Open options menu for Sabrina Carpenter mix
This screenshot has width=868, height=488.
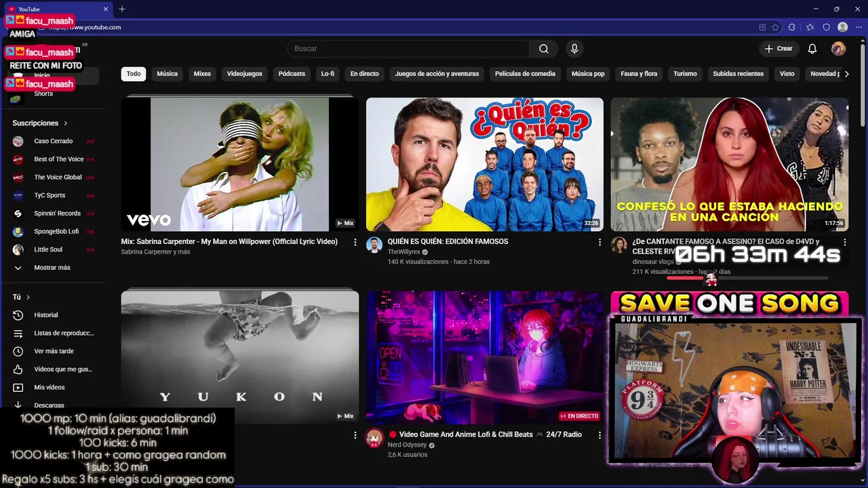point(355,242)
